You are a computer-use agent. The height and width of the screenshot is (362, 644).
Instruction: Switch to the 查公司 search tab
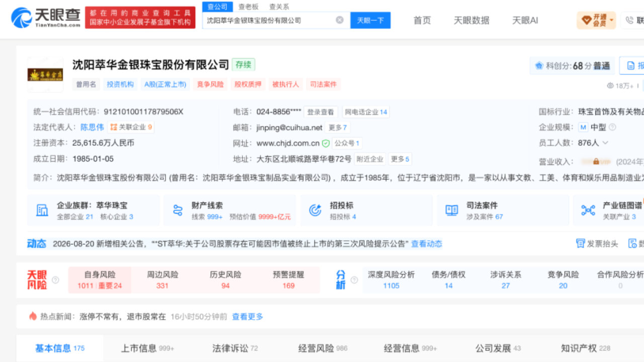[x=217, y=7]
